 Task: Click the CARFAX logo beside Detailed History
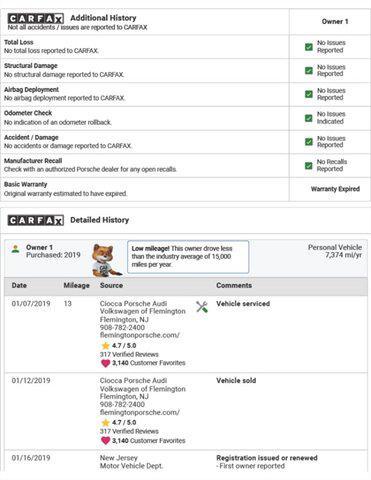tap(36, 220)
